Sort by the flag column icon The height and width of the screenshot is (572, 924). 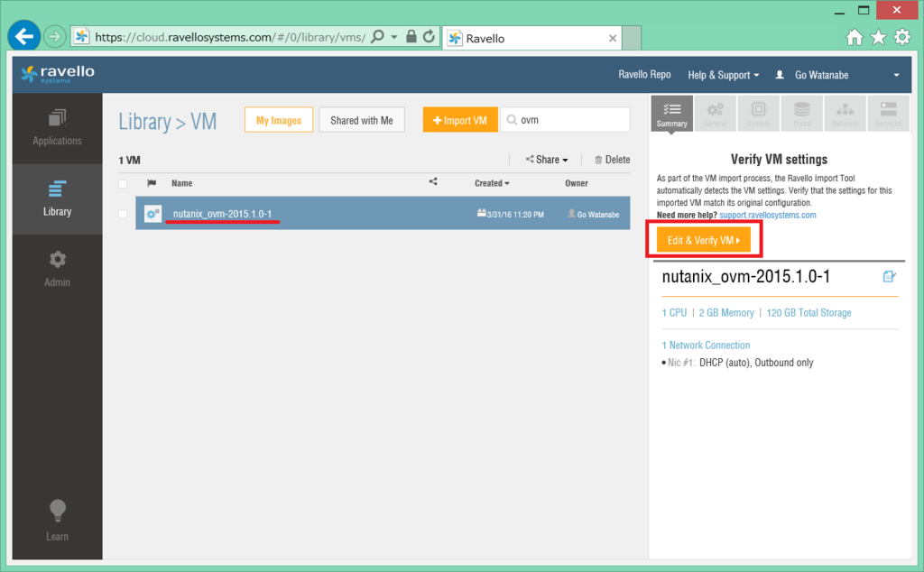point(152,183)
